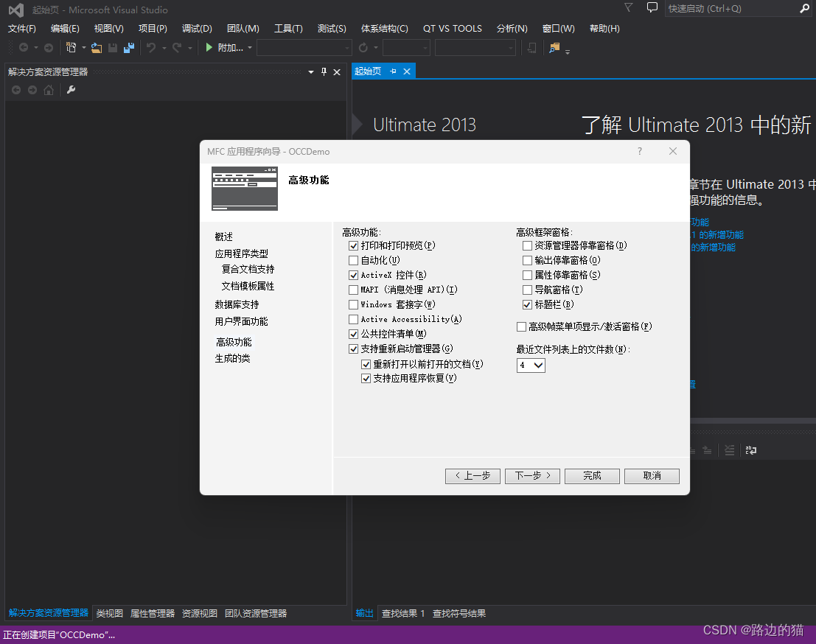
Task: Click the New Project toolbar icon
Action: [x=72, y=47]
